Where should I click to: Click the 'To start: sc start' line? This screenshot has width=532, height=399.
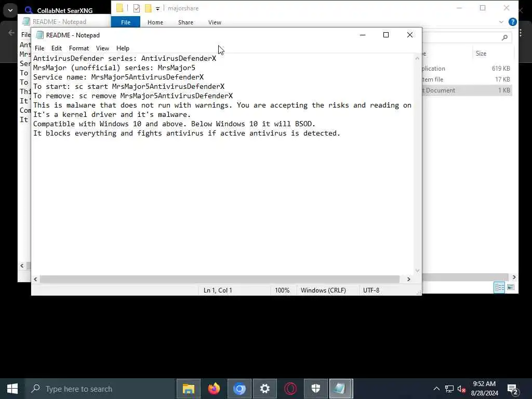(x=129, y=87)
